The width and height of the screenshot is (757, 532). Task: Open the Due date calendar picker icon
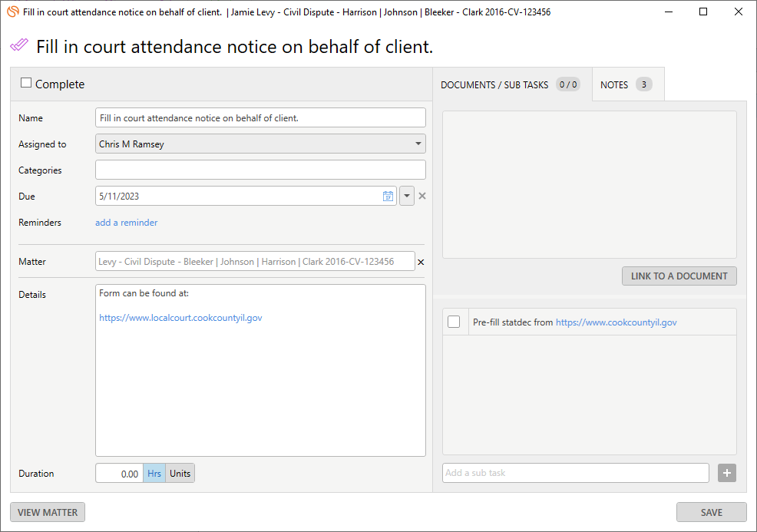point(388,196)
